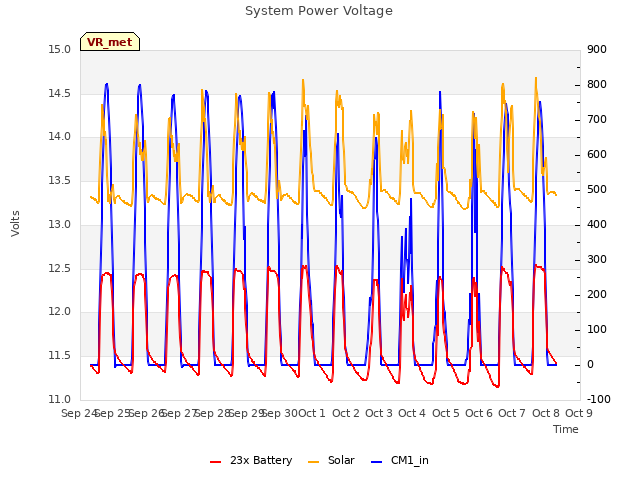Click the Oct 7 x-axis tick label
The width and height of the screenshot is (640, 480).
pyautogui.click(x=512, y=413)
